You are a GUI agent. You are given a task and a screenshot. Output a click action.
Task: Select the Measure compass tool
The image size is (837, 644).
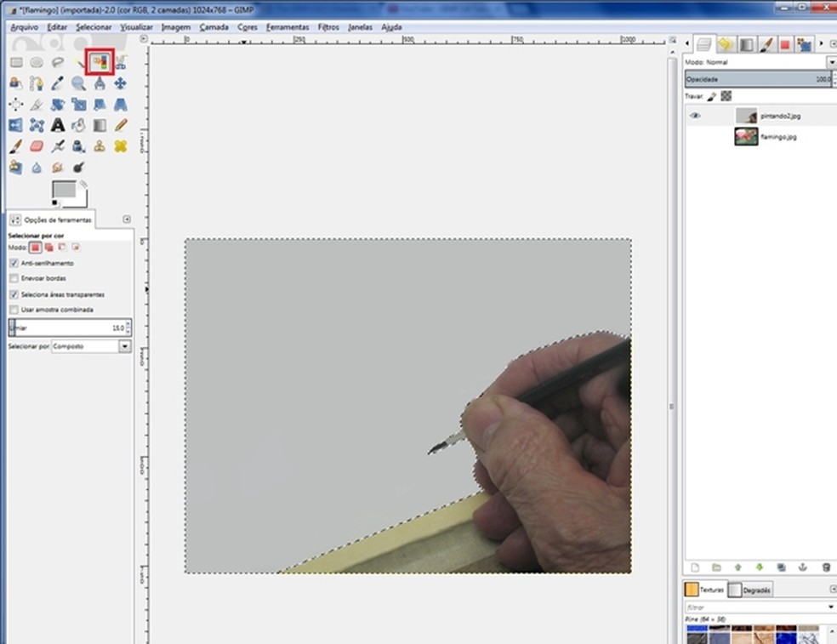[100, 83]
